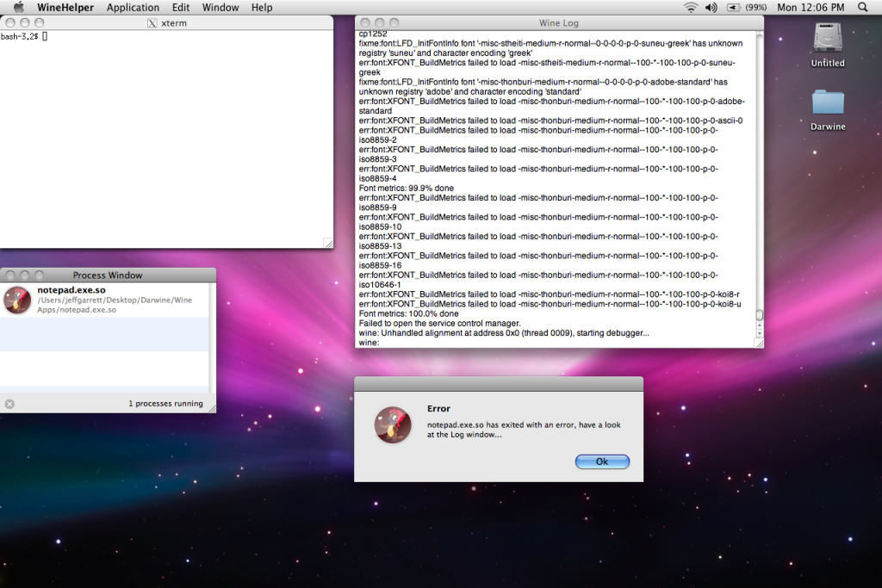
Task: Open the Edit menu
Action: pyautogui.click(x=181, y=7)
